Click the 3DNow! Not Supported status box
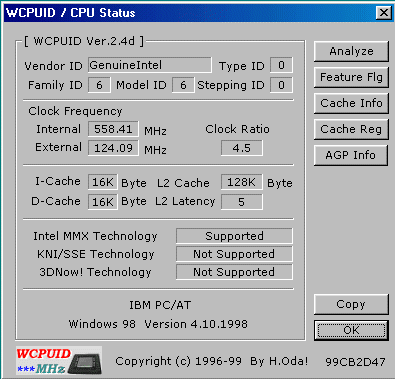Screen dimensions: 395x379 [x=234, y=272]
